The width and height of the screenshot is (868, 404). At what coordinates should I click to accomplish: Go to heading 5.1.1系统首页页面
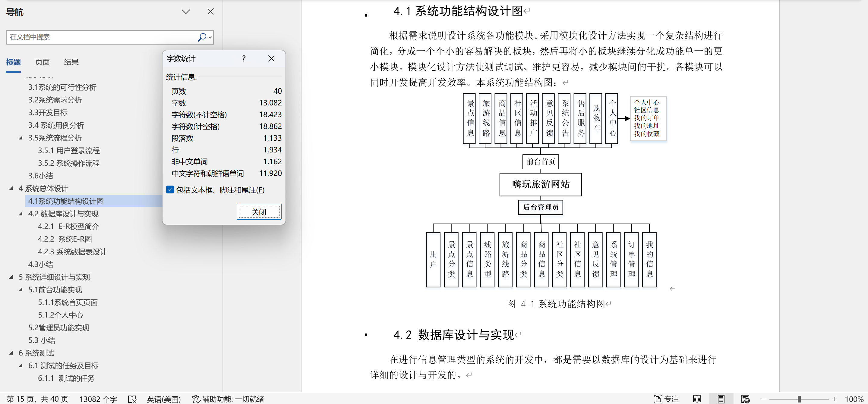tap(68, 302)
